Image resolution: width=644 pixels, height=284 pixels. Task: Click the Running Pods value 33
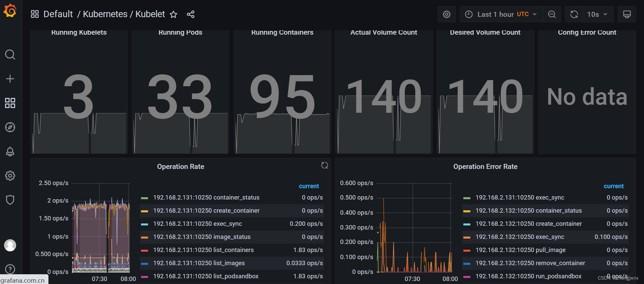click(180, 97)
